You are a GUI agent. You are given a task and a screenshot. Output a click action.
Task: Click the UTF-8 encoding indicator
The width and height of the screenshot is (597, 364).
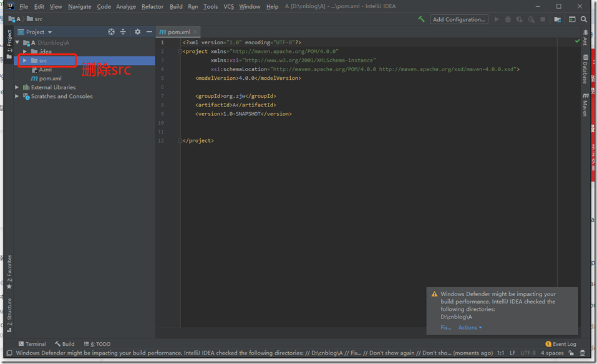528,353
